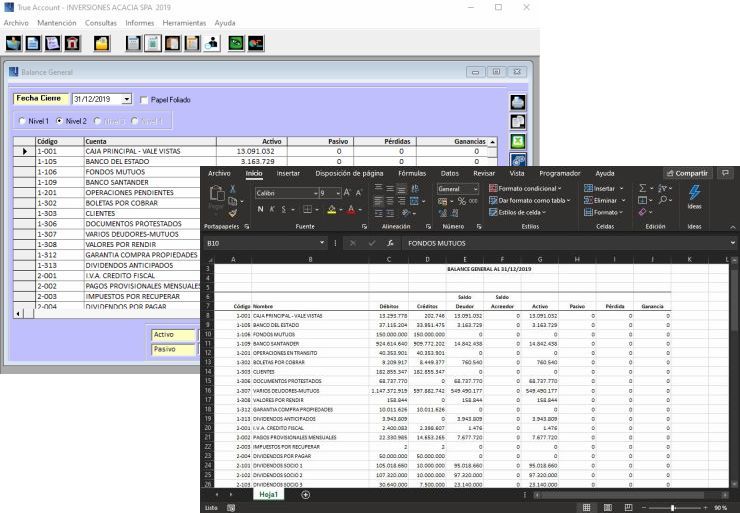Switch to Normal view icon in Excel status bar
This screenshot has width=740, height=513.
[x=587, y=507]
